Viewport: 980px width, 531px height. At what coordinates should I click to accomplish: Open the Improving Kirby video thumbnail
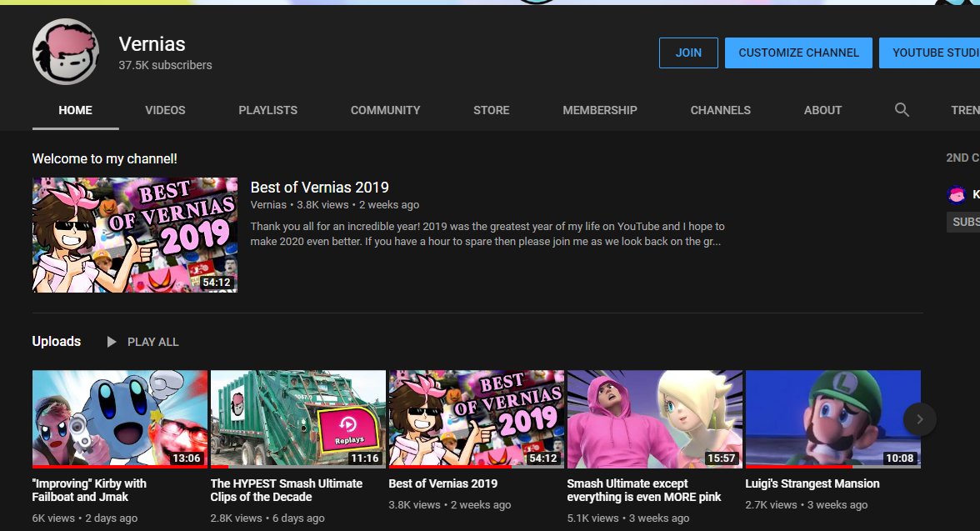(120, 419)
